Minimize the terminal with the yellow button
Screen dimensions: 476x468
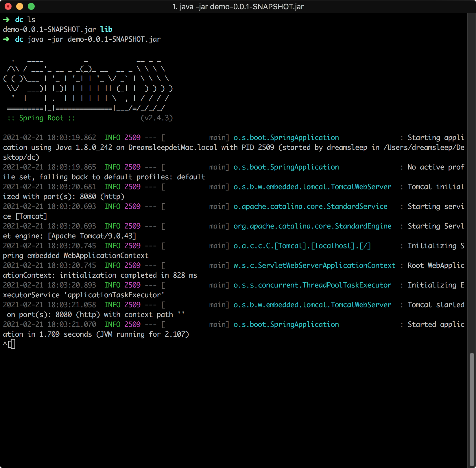[20, 6]
